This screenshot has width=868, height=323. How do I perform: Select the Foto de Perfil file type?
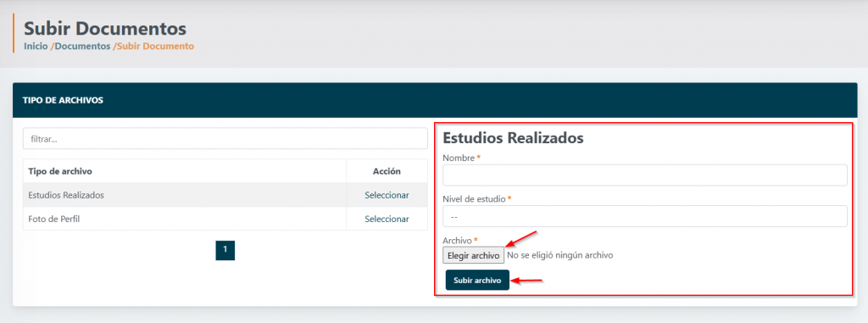pyautogui.click(x=387, y=219)
